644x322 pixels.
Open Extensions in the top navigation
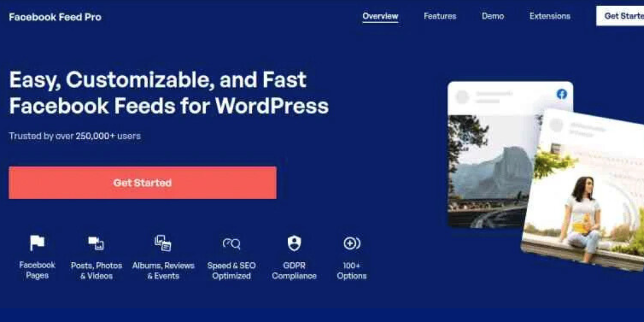550,16
